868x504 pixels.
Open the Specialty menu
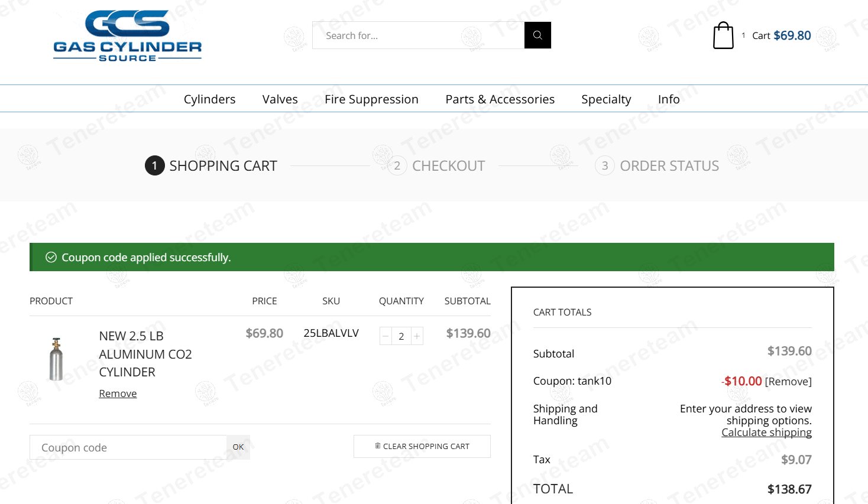[x=606, y=99]
